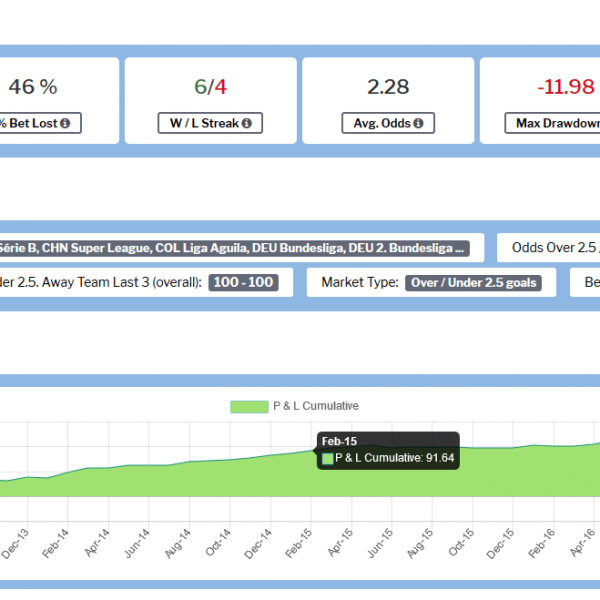Click the Max Drawdown label button
Viewport: 600px width, 600px height.
pos(553,123)
